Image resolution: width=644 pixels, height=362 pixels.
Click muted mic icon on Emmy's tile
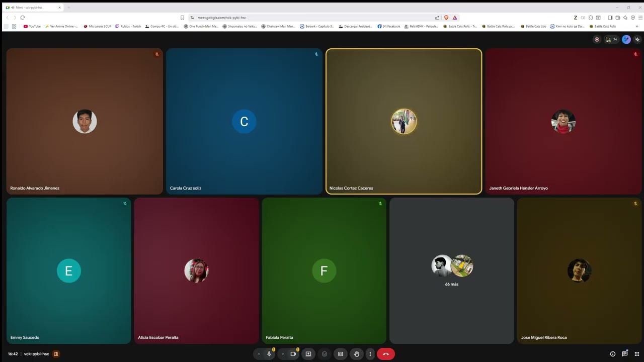[x=125, y=204]
